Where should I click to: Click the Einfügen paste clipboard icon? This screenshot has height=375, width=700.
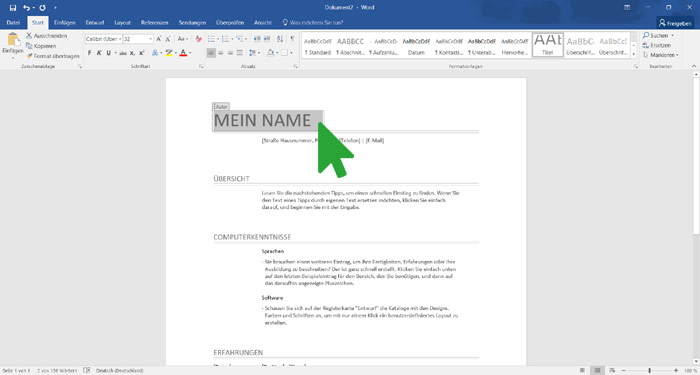tap(13, 39)
